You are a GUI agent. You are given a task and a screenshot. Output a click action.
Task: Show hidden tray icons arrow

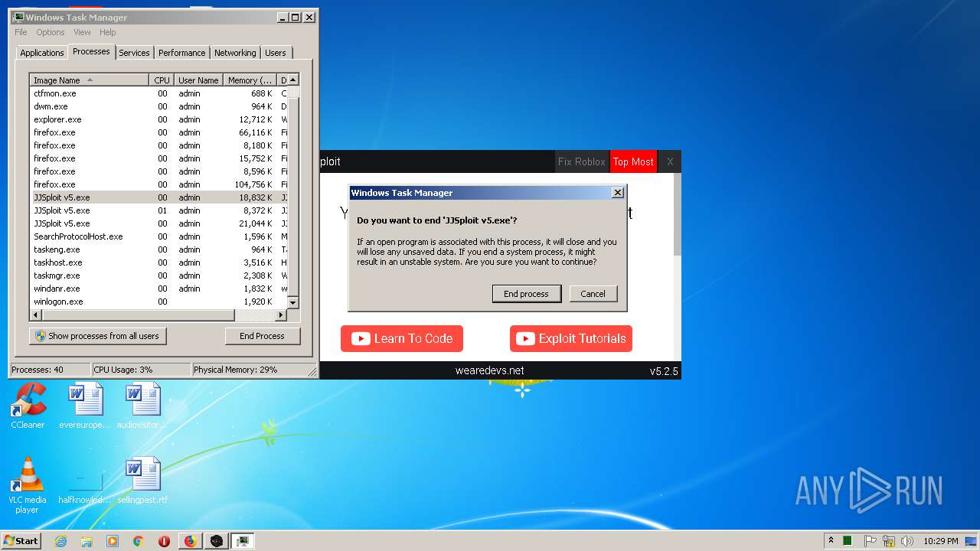pyautogui.click(x=831, y=541)
